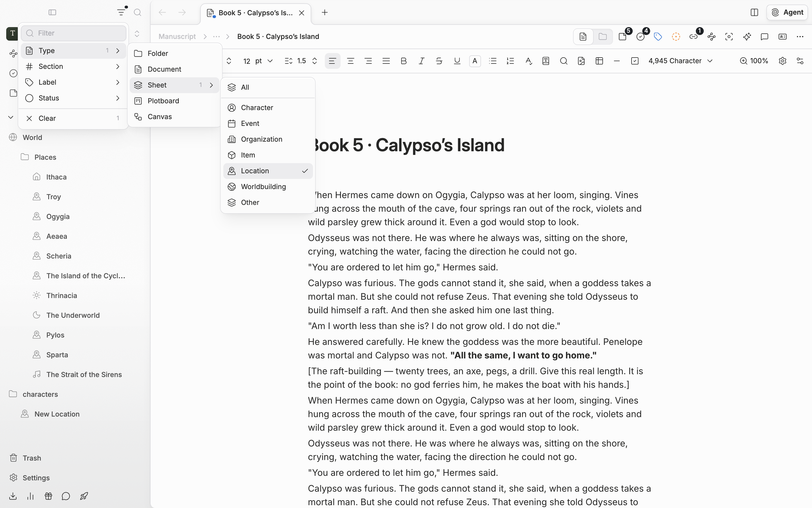
Task: Click the AI sparkle icon
Action: coord(747,37)
